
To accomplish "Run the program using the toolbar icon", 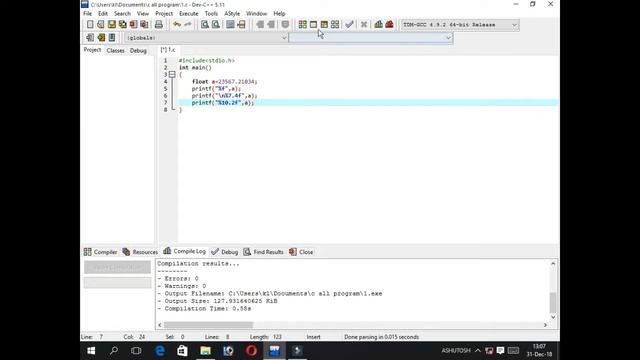I will (313, 24).
